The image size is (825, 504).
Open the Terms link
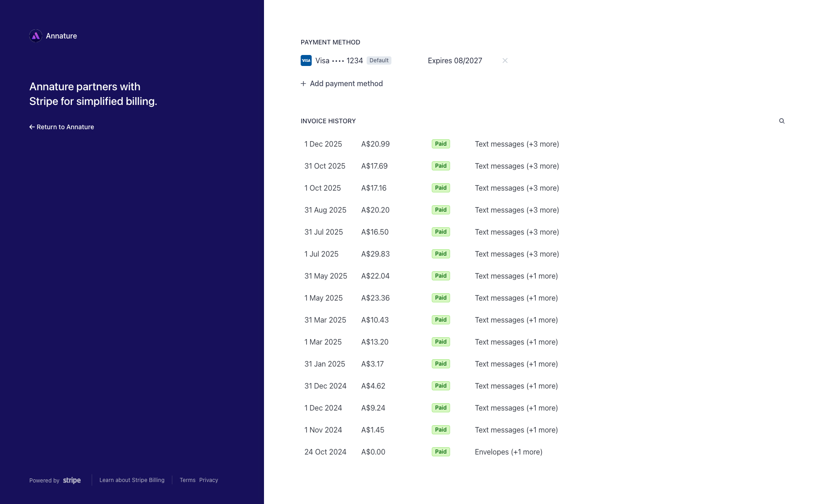(187, 480)
